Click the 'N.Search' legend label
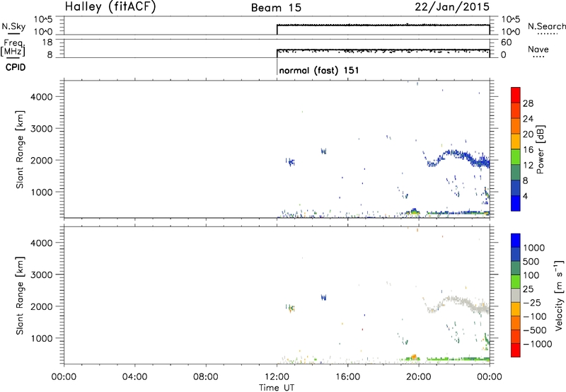Viewport: 566px width, 392px height. point(547,26)
